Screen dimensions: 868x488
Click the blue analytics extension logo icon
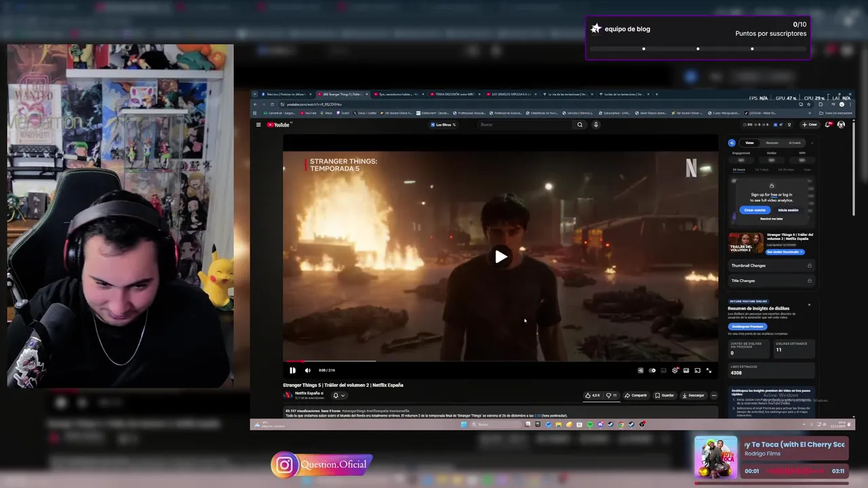(732, 143)
